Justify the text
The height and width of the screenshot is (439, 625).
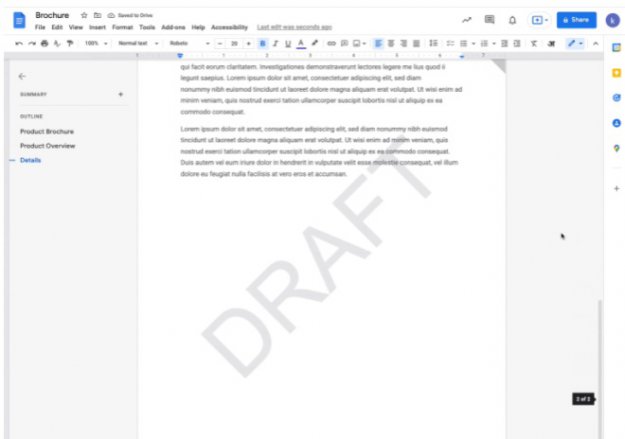(416, 43)
